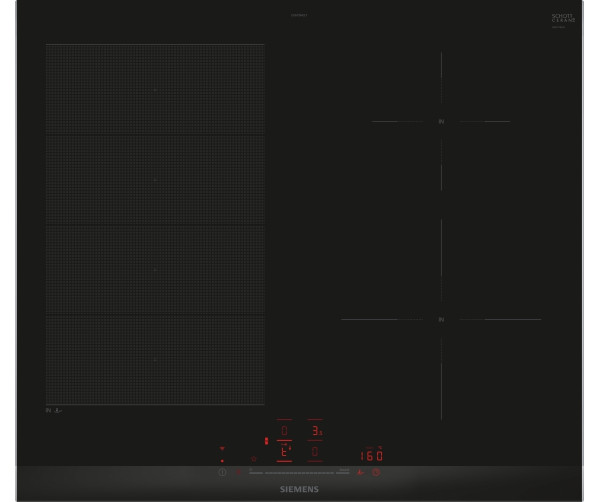This screenshot has width=598, height=502.
Task: Tap the boost end of power slider
Action: point(342,473)
